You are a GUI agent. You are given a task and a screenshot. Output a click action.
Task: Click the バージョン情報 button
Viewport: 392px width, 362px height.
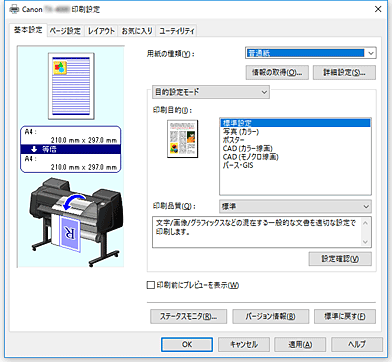coord(271,316)
